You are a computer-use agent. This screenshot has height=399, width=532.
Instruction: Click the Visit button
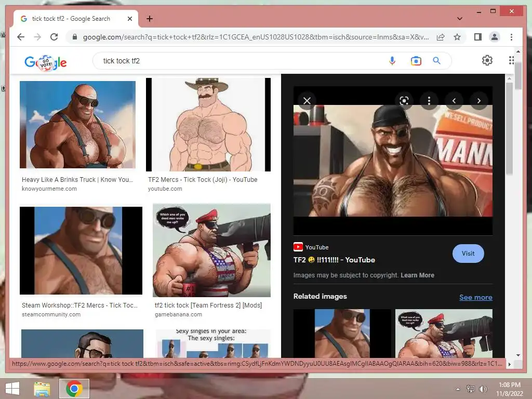(468, 254)
